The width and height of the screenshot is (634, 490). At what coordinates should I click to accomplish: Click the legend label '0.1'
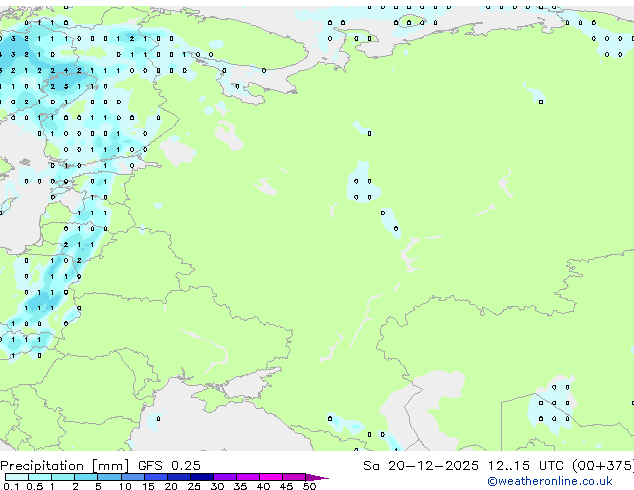(11, 486)
